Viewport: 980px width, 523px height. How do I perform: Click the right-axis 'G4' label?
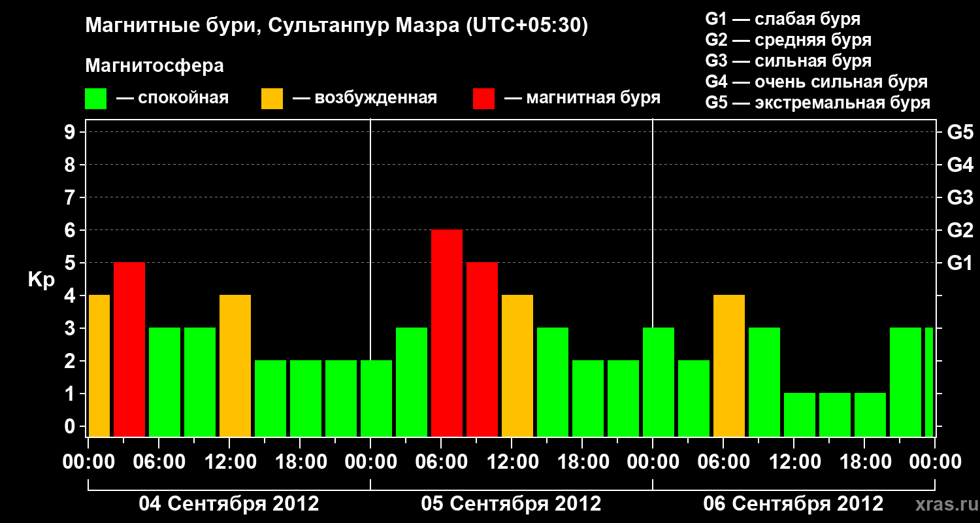pos(960,165)
